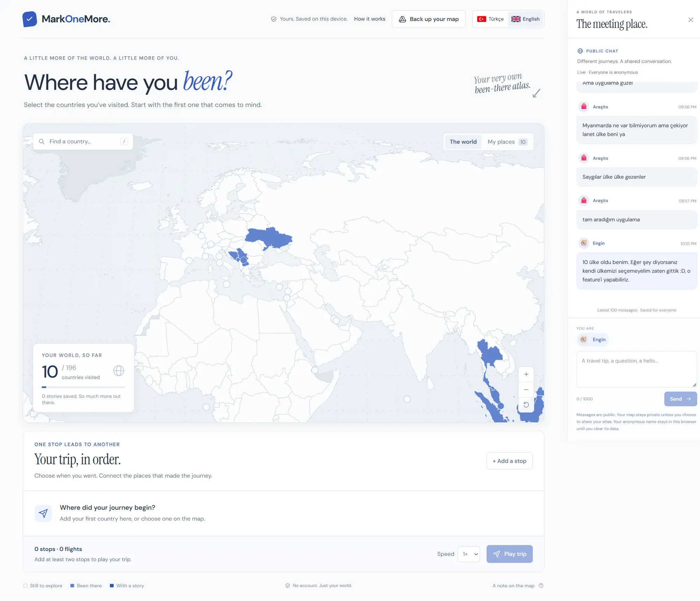
Task: Close the meeting place chat panel
Action: [691, 20]
